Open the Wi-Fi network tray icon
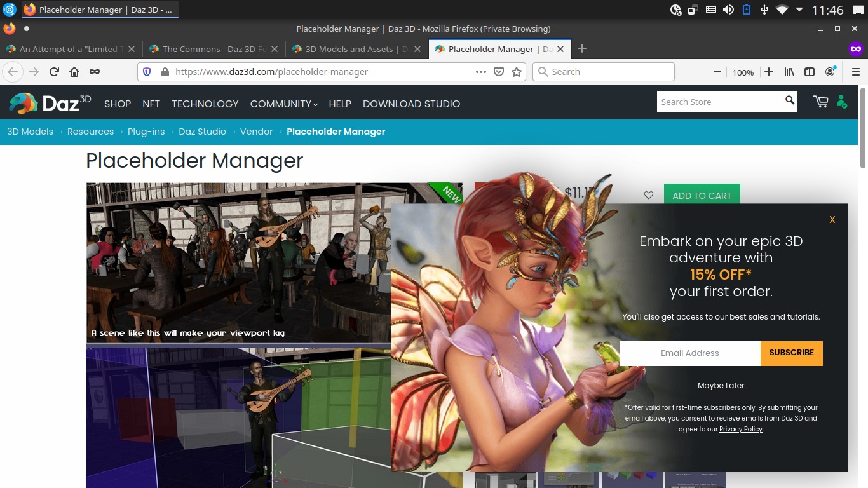Screen dimensions: 868x488 (782, 10)
